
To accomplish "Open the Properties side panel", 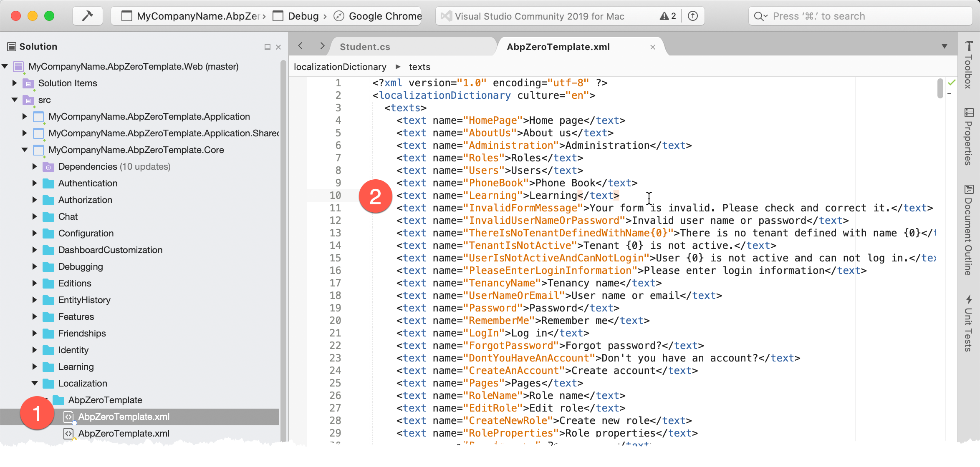I will [968, 137].
